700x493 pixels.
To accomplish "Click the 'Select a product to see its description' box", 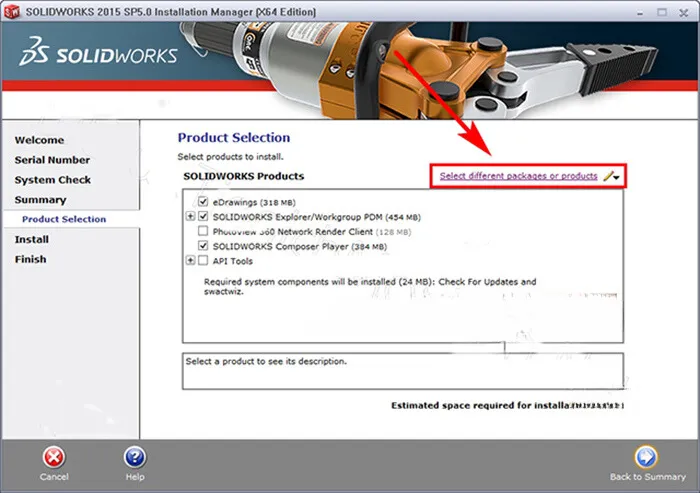I will click(403, 371).
